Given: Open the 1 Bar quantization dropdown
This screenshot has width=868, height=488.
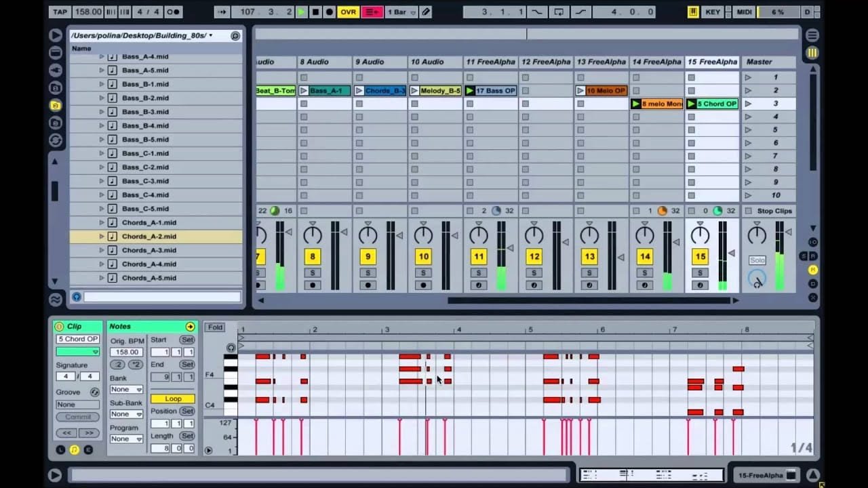Looking at the screenshot, I should [x=399, y=12].
